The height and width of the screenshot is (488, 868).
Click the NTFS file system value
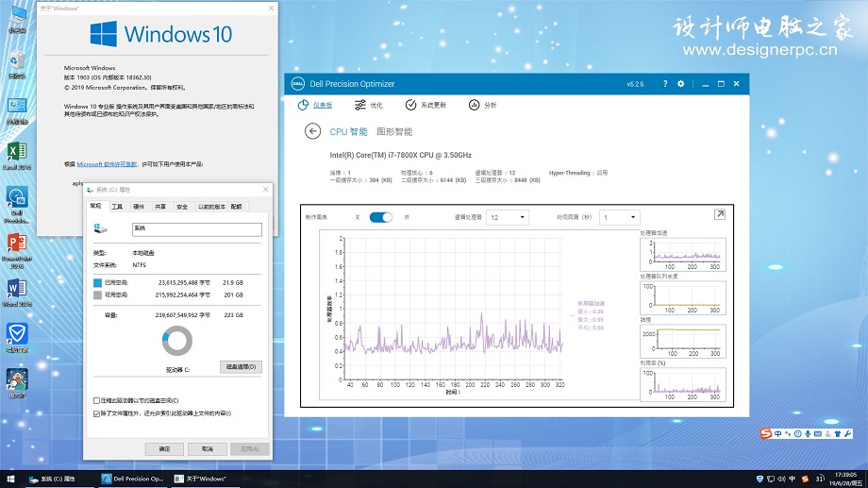140,265
